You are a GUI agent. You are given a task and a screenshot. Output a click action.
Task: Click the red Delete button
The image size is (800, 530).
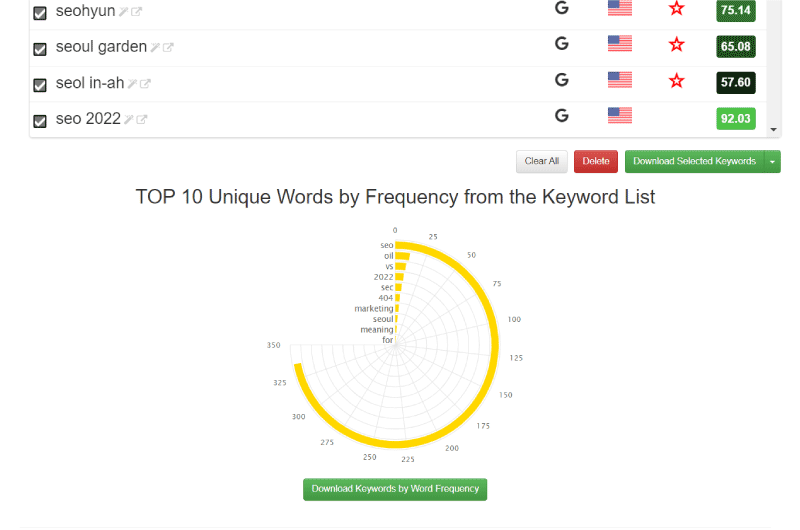[x=596, y=161]
